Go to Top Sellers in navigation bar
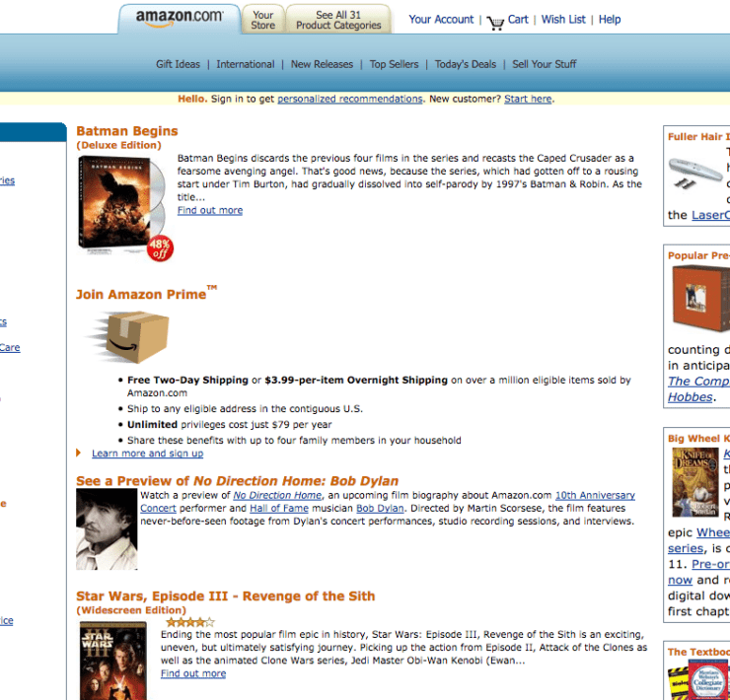730x700 pixels. 394,64
